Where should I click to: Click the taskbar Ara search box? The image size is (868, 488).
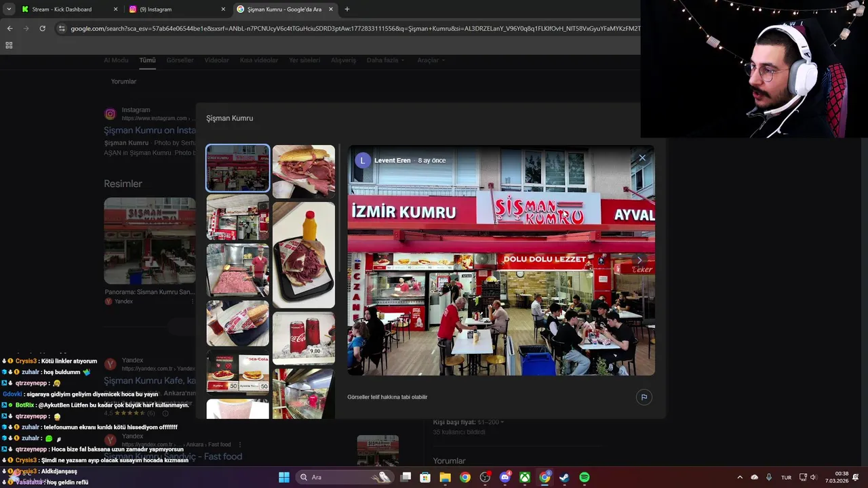(344, 477)
